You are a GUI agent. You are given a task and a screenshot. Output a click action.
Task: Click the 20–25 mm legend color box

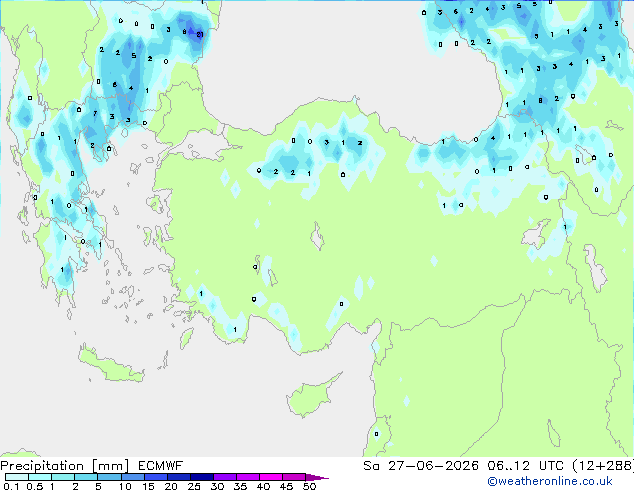click(x=178, y=477)
